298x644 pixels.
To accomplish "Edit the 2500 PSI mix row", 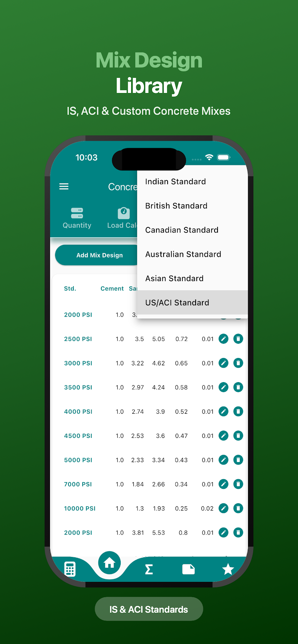I will [223, 339].
